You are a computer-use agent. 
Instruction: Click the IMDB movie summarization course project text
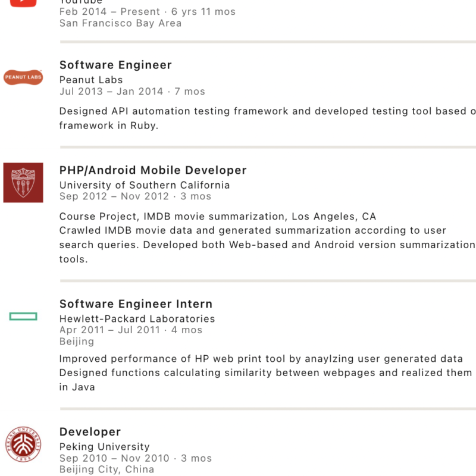point(218,216)
